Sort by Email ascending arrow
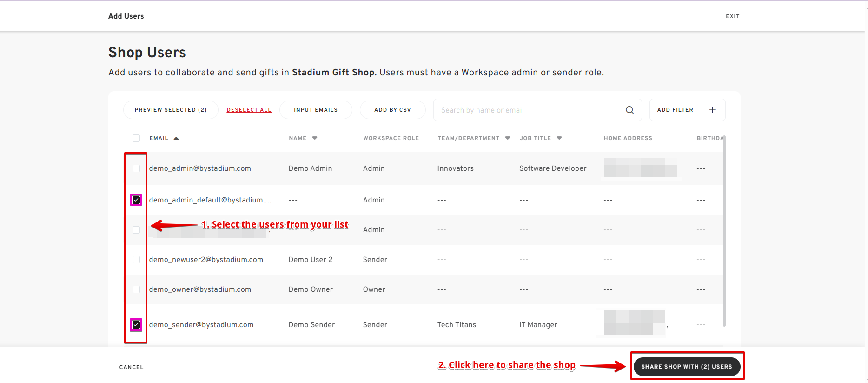 point(176,138)
